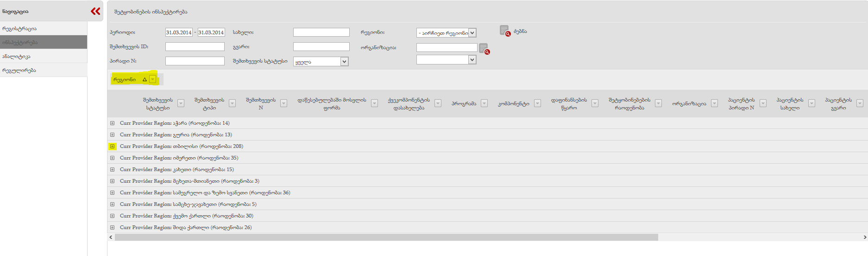Open filter icon for პაციენტის სახელი column
868x256 pixels.
point(811,103)
